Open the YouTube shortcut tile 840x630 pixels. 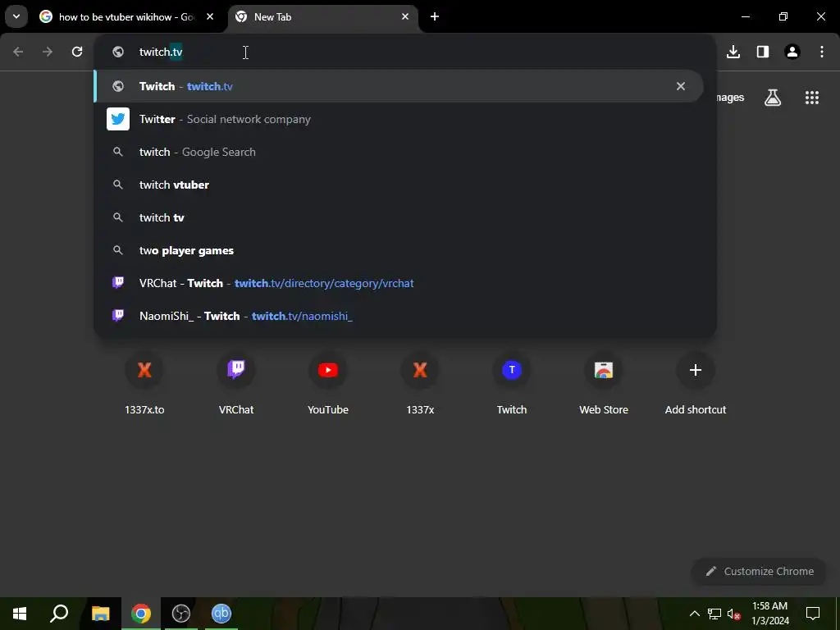(328, 386)
